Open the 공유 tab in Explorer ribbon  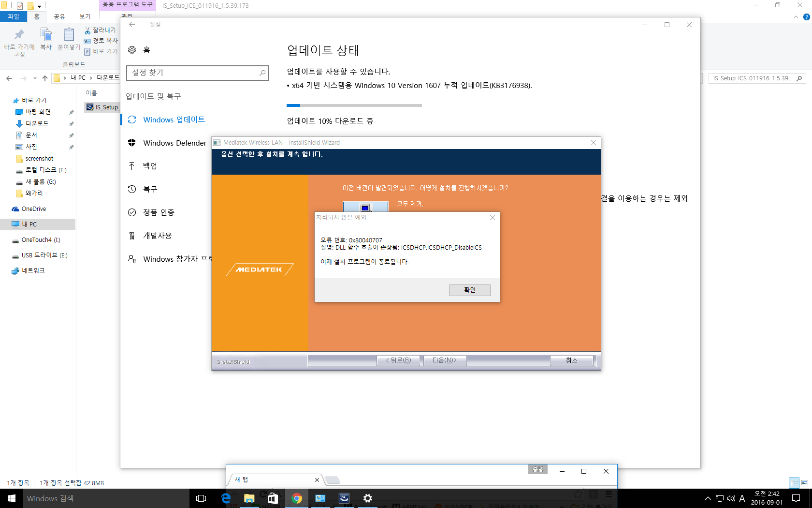pos(59,16)
